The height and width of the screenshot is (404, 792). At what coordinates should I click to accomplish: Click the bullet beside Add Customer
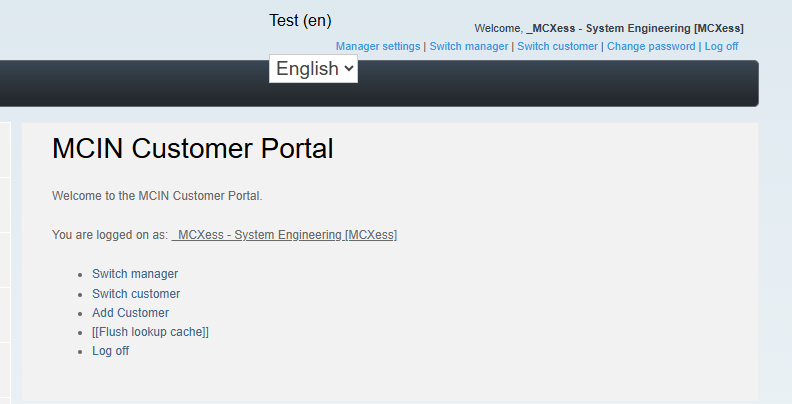pyautogui.click(x=81, y=314)
